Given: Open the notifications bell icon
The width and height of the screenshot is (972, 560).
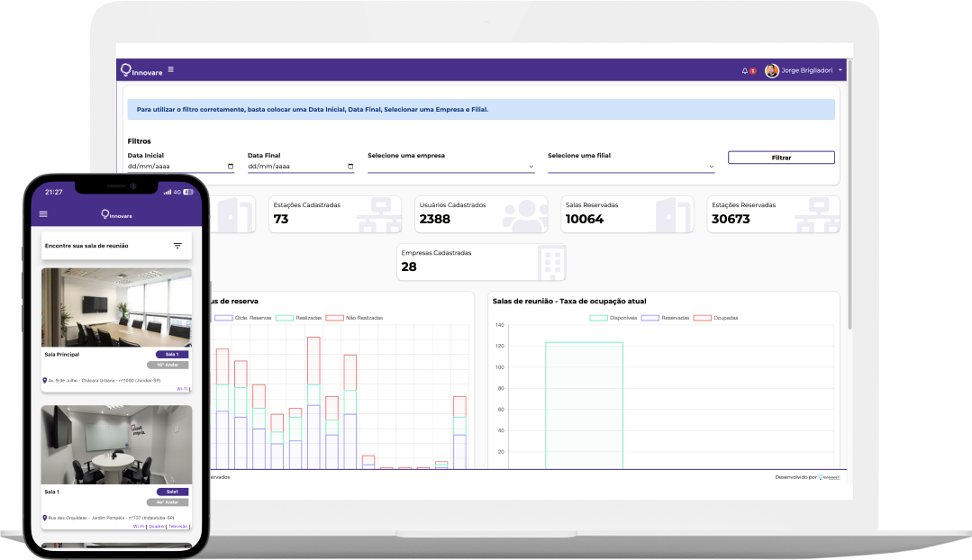Looking at the screenshot, I should 744,70.
